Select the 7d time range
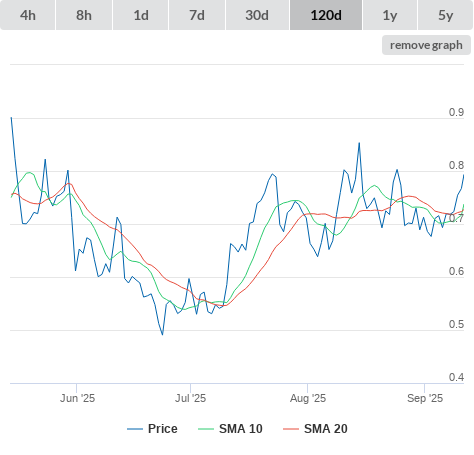 tap(197, 15)
